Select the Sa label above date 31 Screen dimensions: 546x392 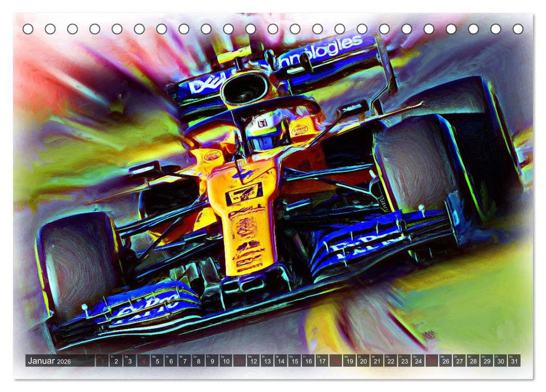coord(511,357)
